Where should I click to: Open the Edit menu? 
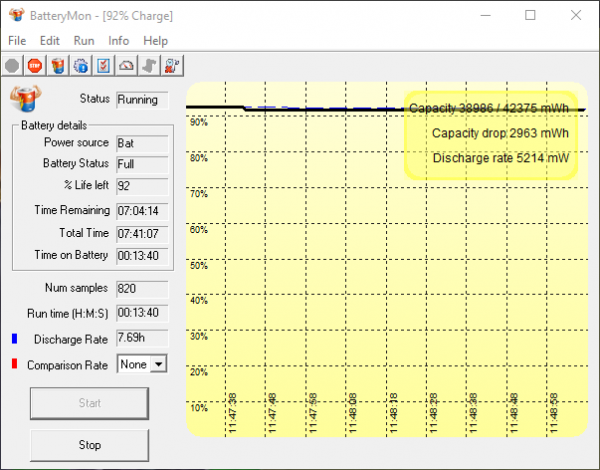click(50, 41)
